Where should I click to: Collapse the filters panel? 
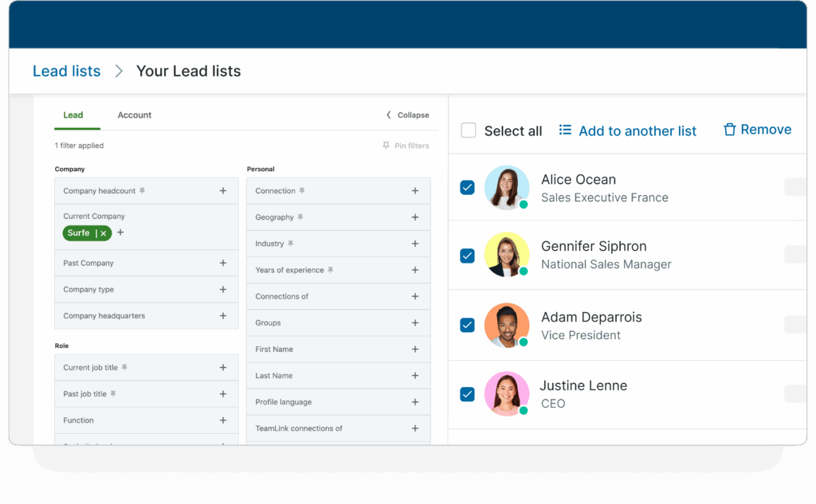407,115
